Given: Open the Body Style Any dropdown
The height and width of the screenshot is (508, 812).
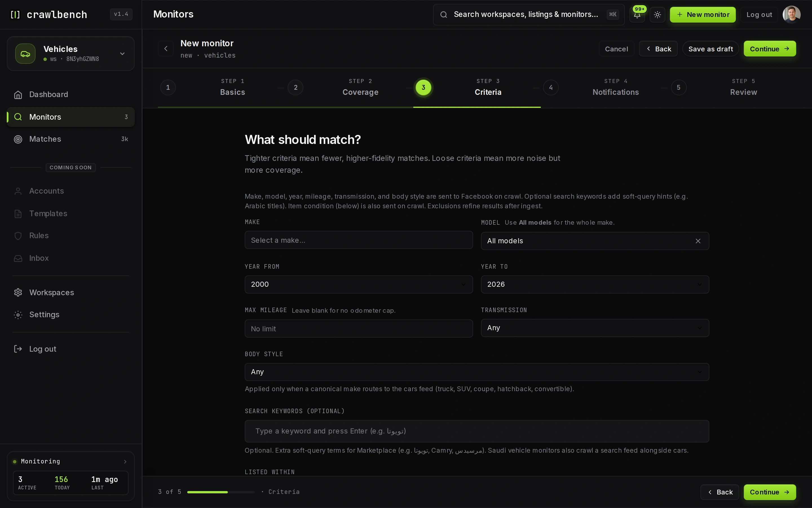Looking at the screenshot, I should coord(477,372).
